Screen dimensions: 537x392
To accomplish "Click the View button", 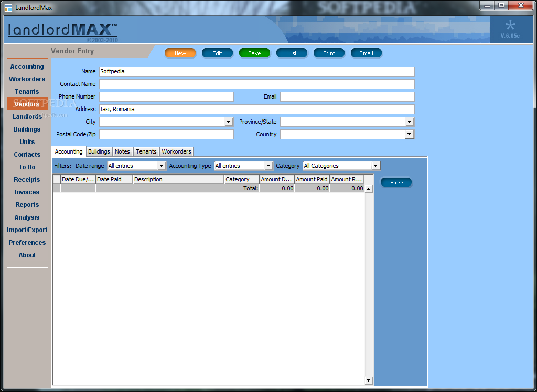I will tap(396, 182).
